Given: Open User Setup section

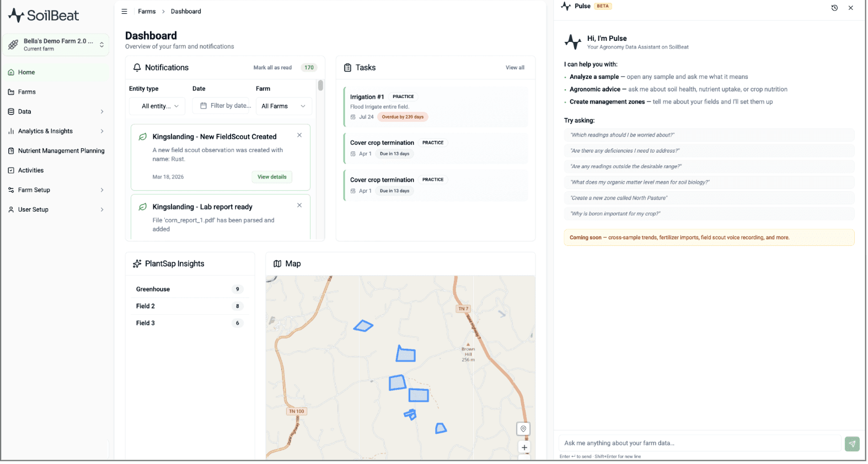Looking at the screenshot, I should tap(56, 209).
